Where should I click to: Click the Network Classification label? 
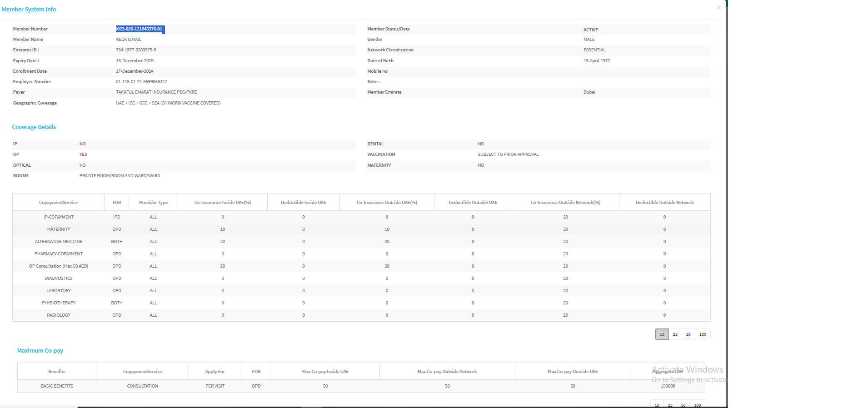[390, 50]
